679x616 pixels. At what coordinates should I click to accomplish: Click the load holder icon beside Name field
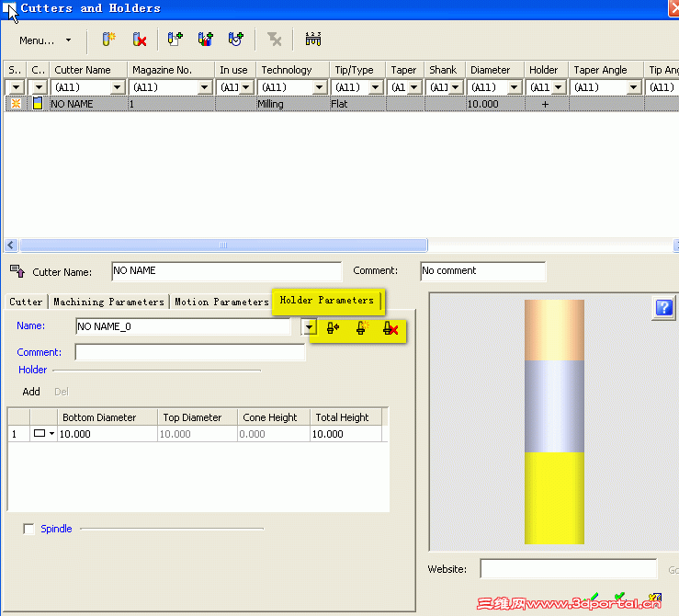pyautogui.click(x=333, y=328)
